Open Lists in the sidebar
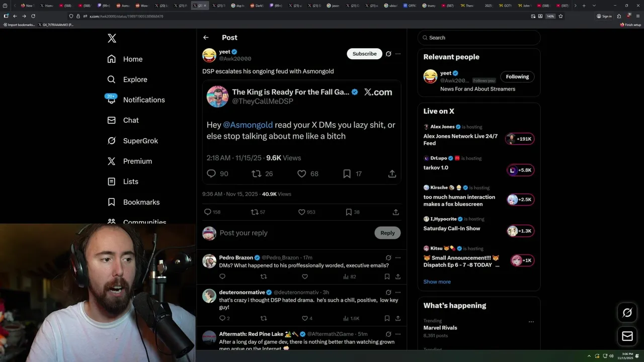644x362 pixels. click(123, 182)
